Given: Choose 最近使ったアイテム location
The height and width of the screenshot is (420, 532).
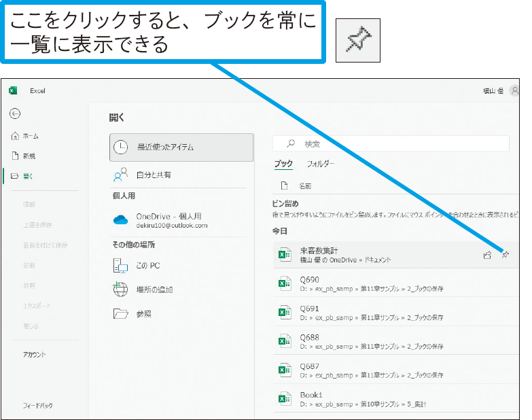Looking at the screenshot, I should click(181, 147).
